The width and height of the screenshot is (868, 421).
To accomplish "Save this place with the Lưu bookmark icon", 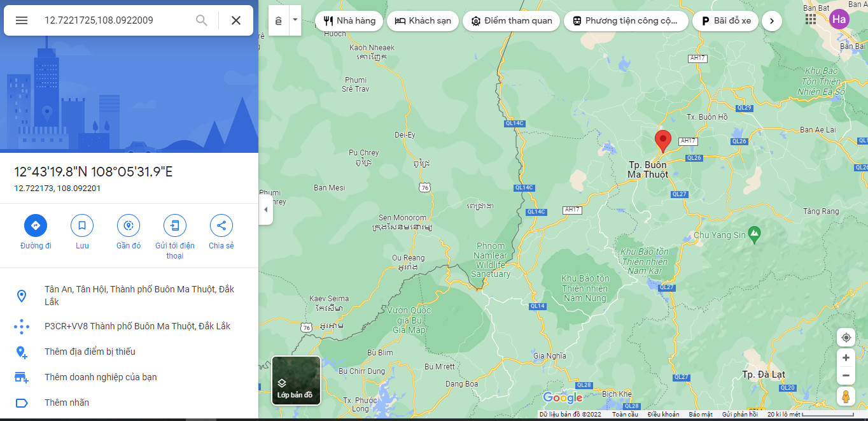I will coord(81,225).
